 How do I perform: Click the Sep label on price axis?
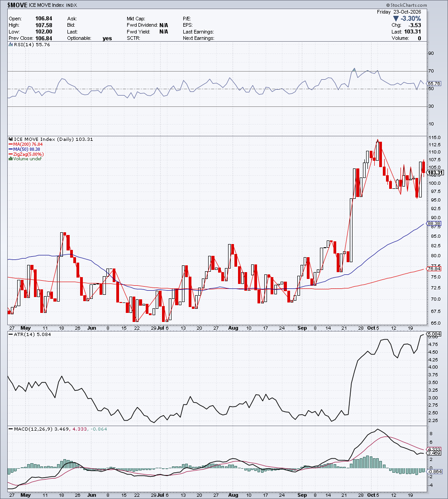coord(302,328)
